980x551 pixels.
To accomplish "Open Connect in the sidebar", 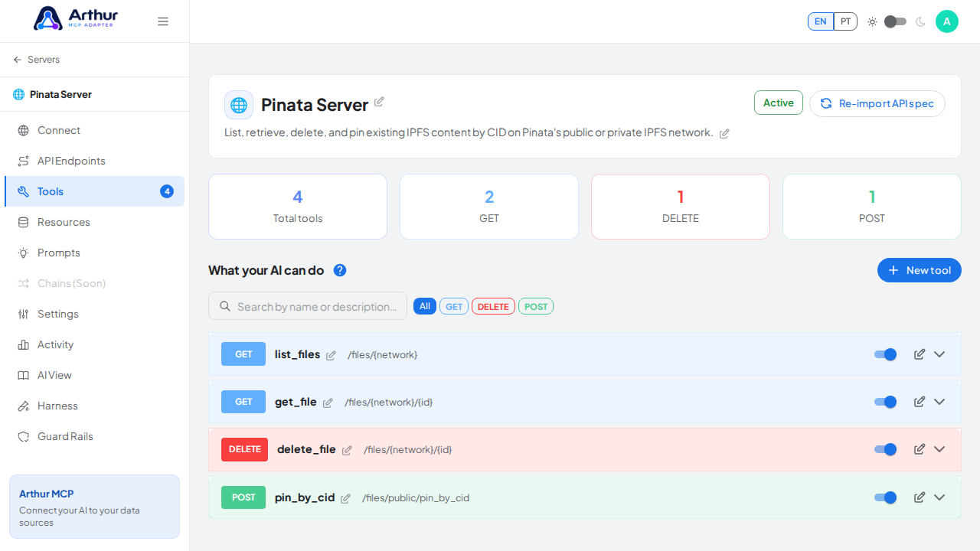I will 95,130.
